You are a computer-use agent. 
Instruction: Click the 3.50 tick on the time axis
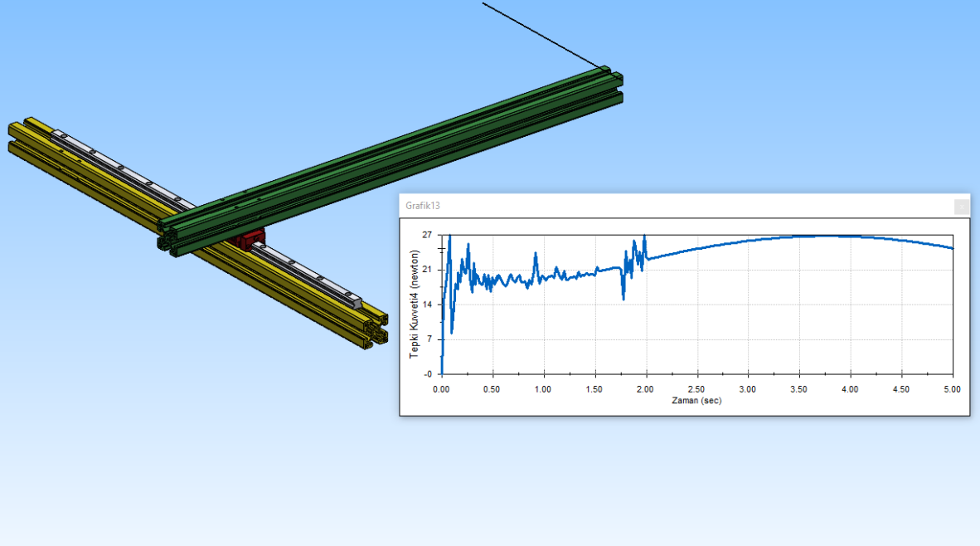798,389
